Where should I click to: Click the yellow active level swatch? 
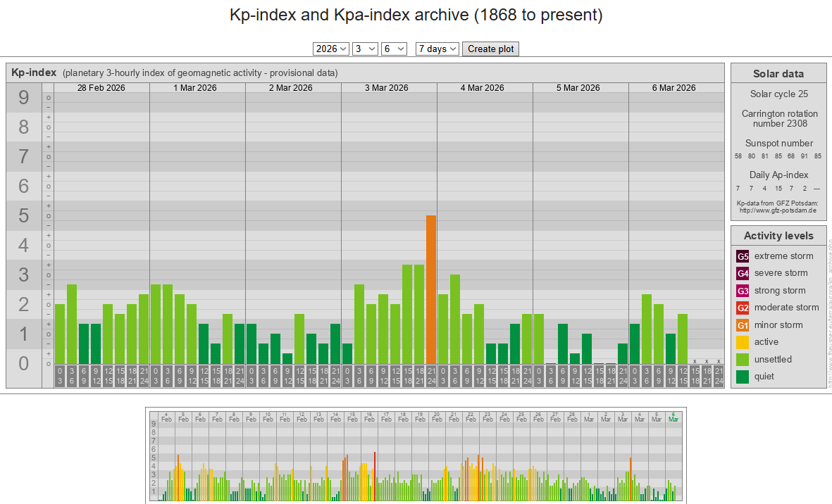click(x=743, y=342)
